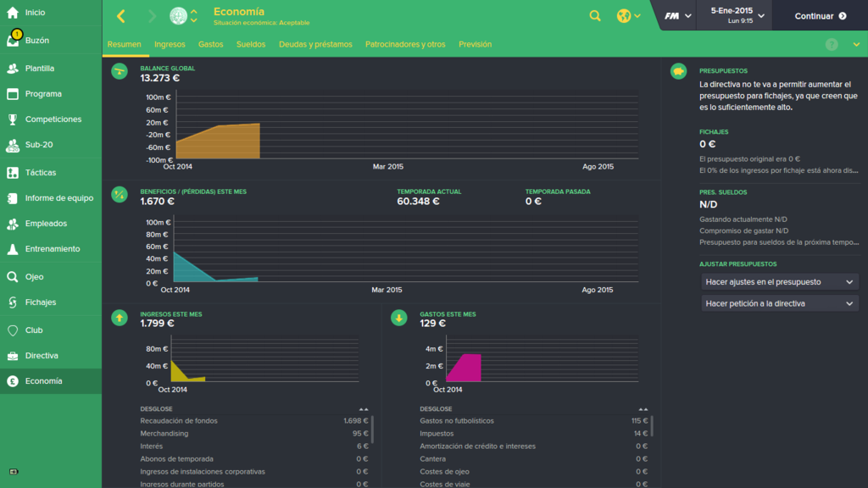Click the Plantilla sidebar label

click(40, 69)
